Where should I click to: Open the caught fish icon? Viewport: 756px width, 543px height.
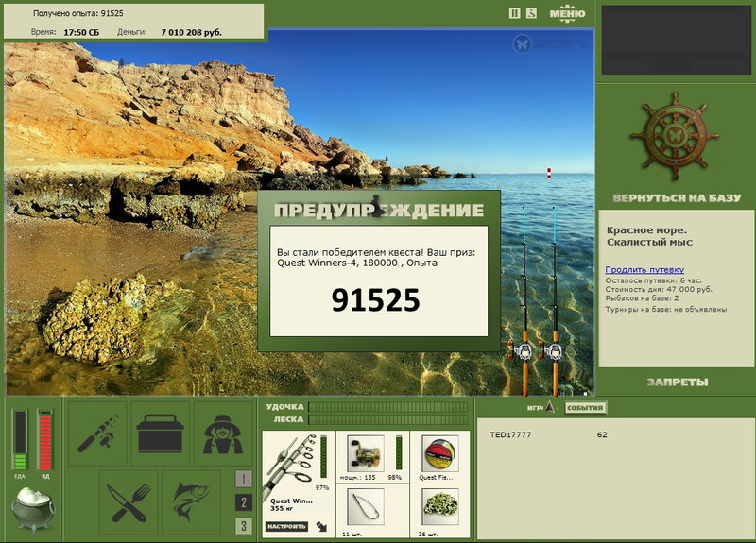[x=190, y=498]
